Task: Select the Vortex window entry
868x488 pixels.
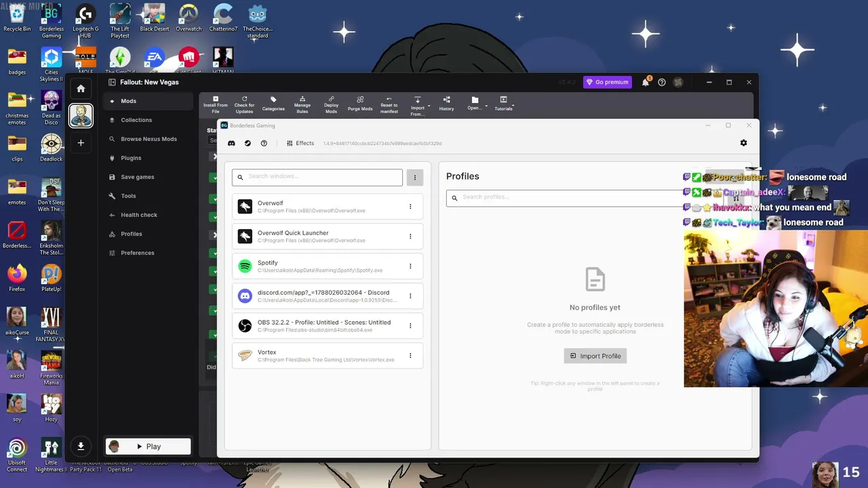Action: point(328,356)
